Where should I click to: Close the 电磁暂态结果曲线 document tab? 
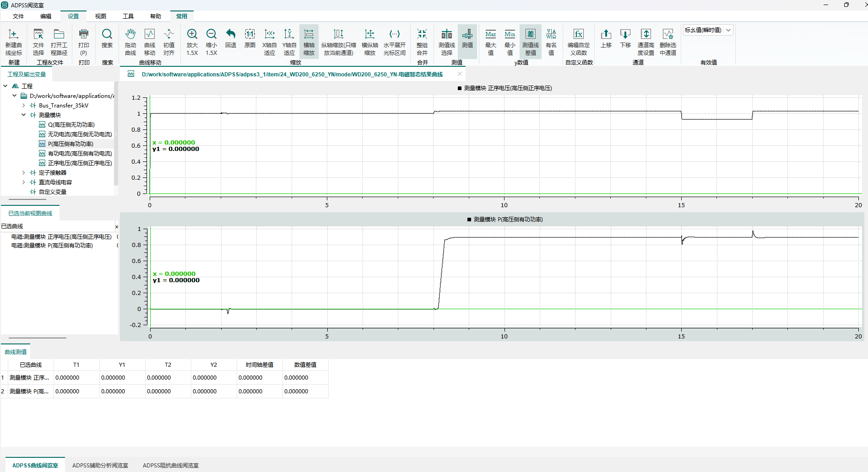pos(460,74)
